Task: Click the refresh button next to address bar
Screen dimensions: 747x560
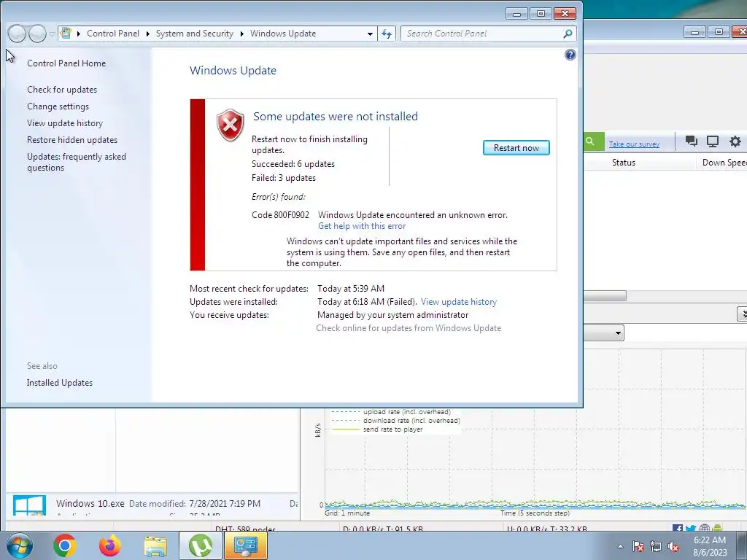Action: [387, 34]
